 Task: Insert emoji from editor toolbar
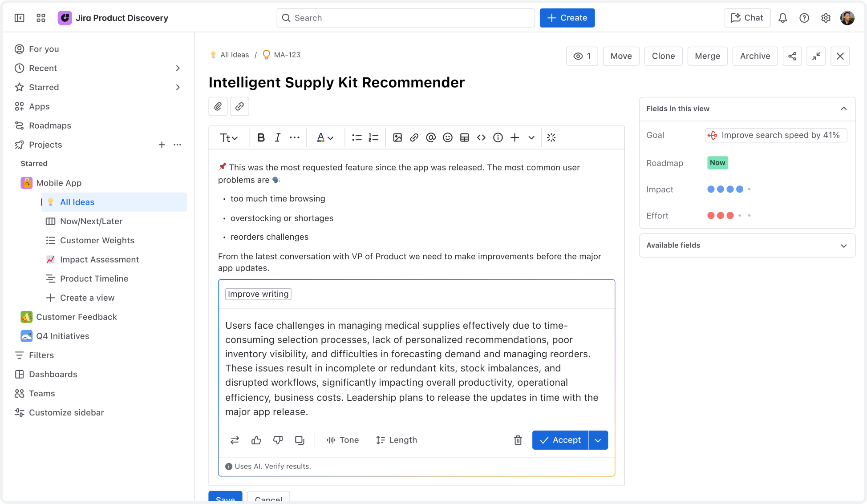pyautogui.click(x=447, y=137)
